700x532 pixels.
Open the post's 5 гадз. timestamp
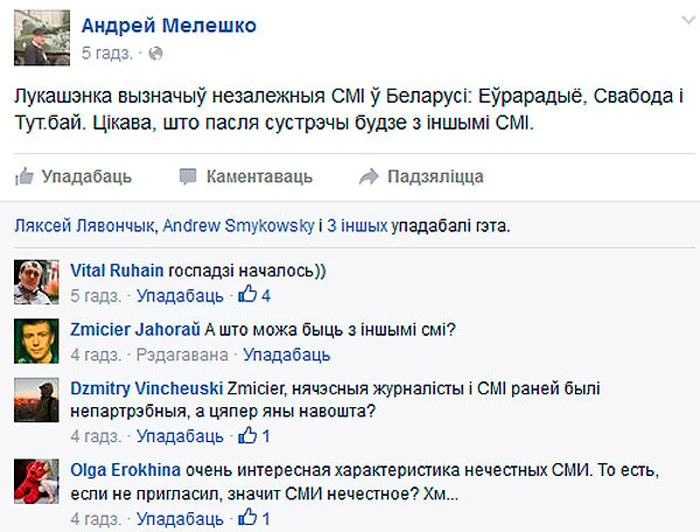coord(107,54)
